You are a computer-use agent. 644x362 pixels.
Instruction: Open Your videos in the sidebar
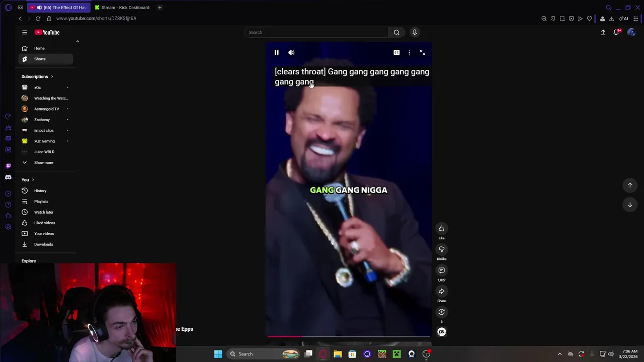(x=46, y=233)
